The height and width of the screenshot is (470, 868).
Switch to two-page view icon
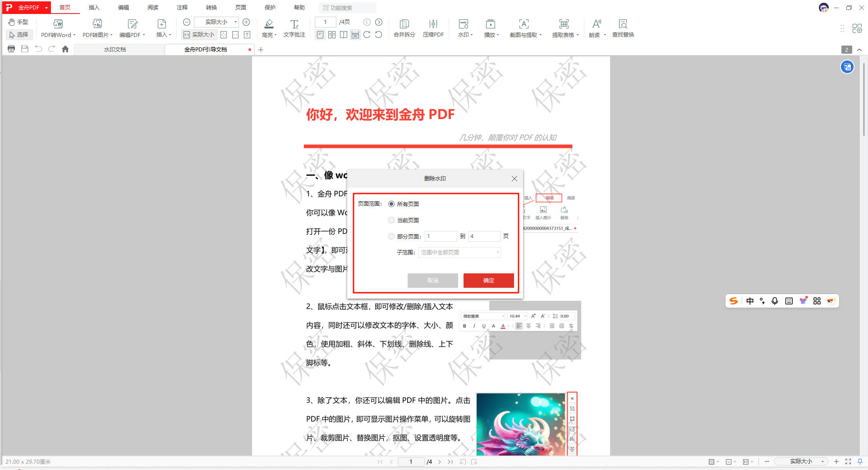click(332, 35)
